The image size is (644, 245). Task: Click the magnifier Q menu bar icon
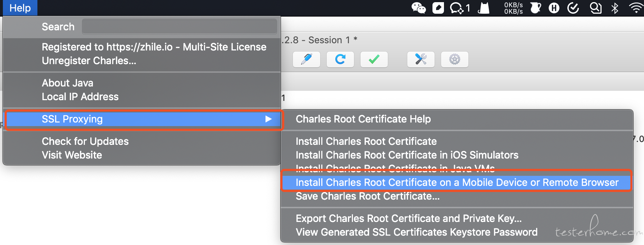tap(596, 8)
